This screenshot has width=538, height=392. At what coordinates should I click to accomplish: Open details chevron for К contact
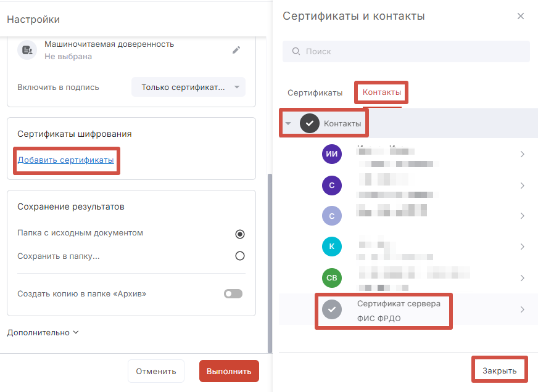tap(522, 247)
